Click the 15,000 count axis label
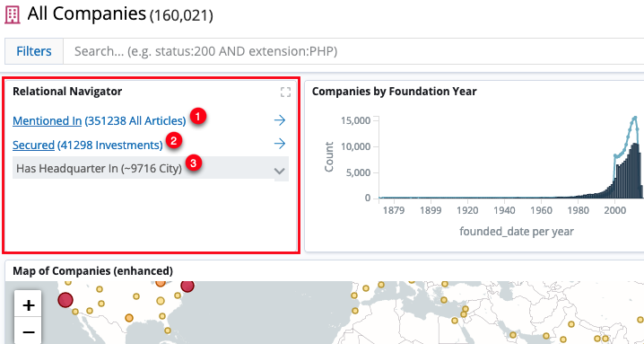 point(356,120)
